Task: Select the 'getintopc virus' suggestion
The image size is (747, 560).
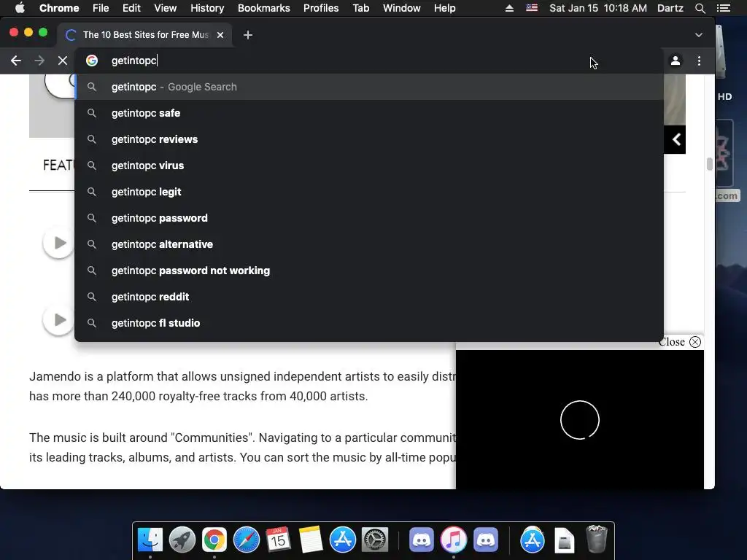Action: point(369,166)
